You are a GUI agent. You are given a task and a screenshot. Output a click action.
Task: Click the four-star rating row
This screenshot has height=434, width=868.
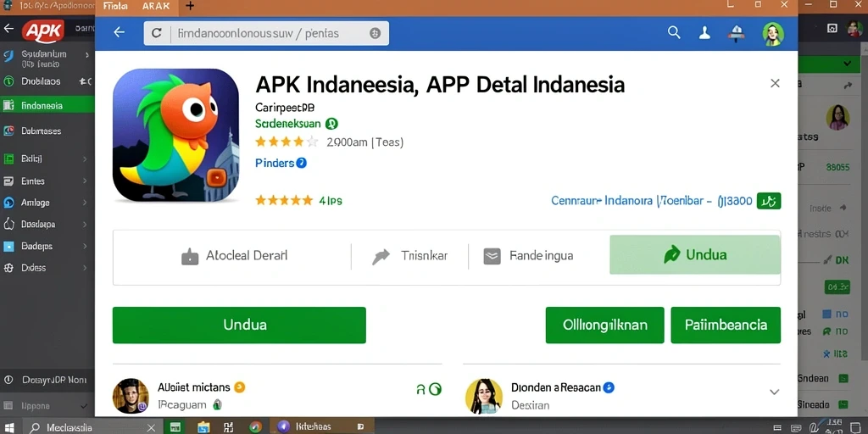click(287, 142)
